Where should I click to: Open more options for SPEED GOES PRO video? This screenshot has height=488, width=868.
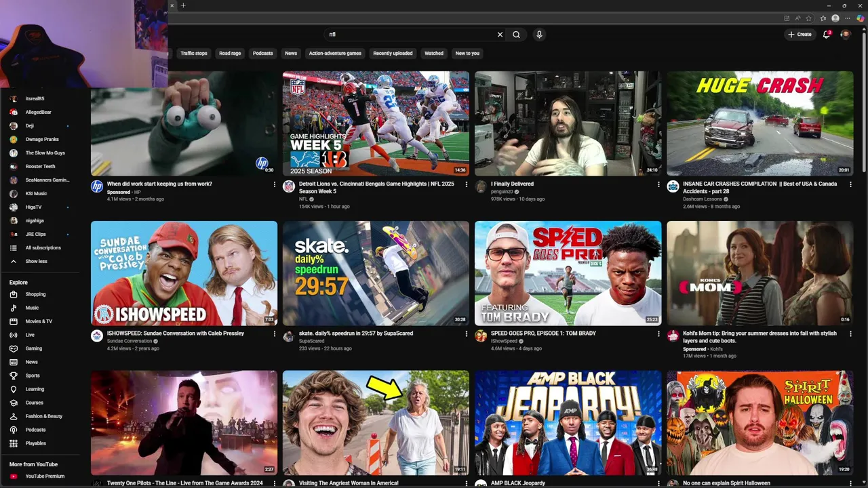(x=658, y=333)
